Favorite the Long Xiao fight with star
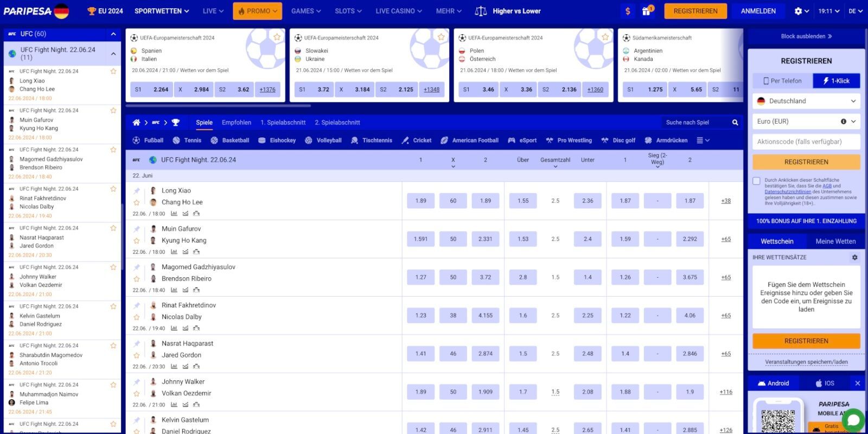 137,202
